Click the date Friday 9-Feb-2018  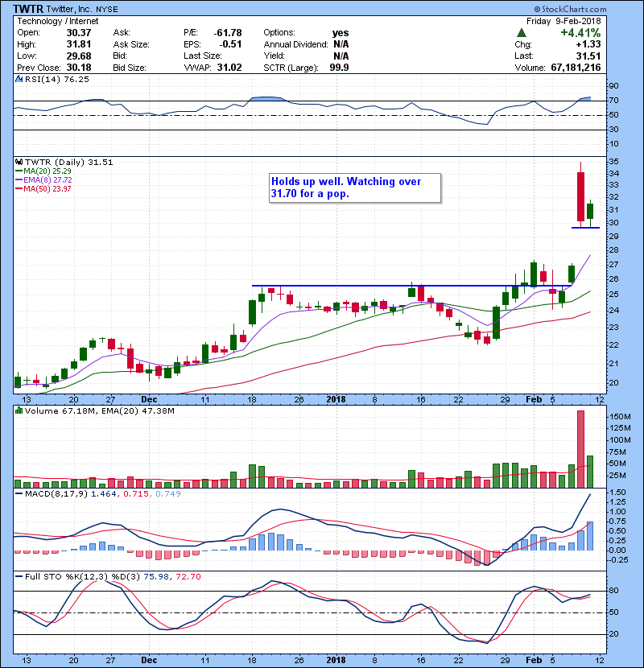click(x=563, y=21)
